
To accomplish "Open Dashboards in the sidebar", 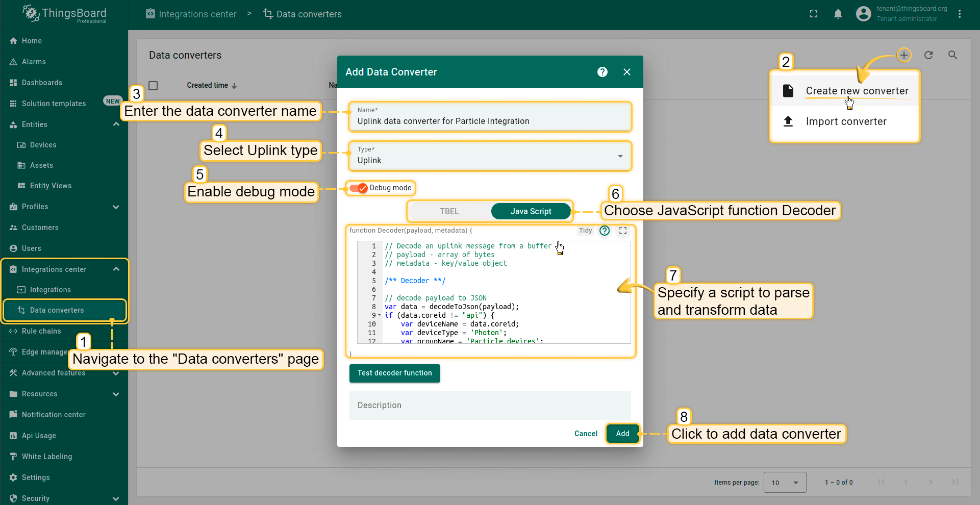I will coord(42,83).
